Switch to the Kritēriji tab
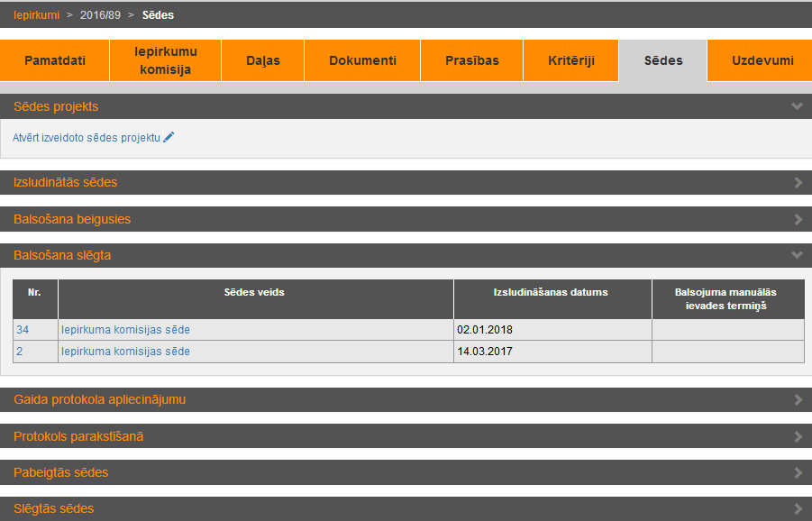812x521 pixels. [571, 60]
